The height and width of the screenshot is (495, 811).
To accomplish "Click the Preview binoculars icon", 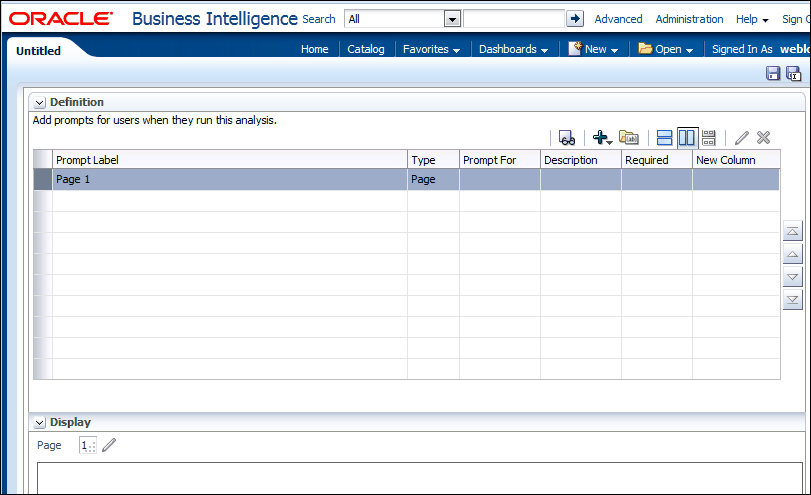I will (x=567, y=138).
